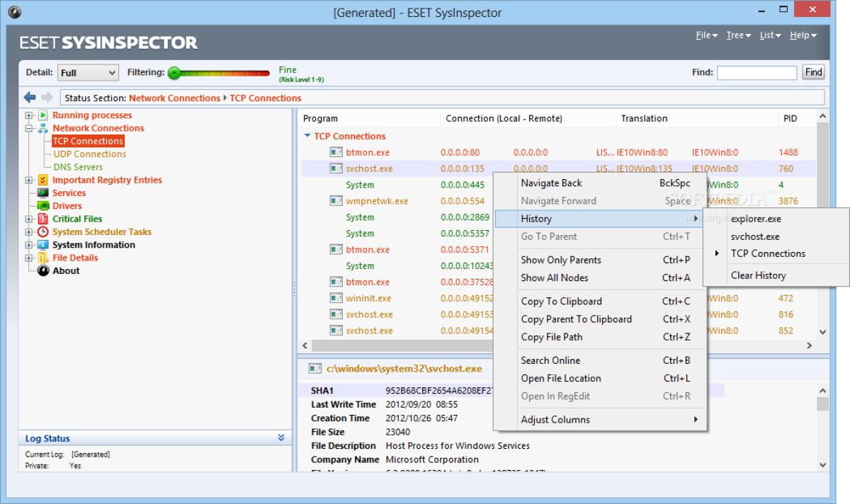Click the About icon in sidebar
Viewport: 850px width, 504px height.
coord(45,270)
